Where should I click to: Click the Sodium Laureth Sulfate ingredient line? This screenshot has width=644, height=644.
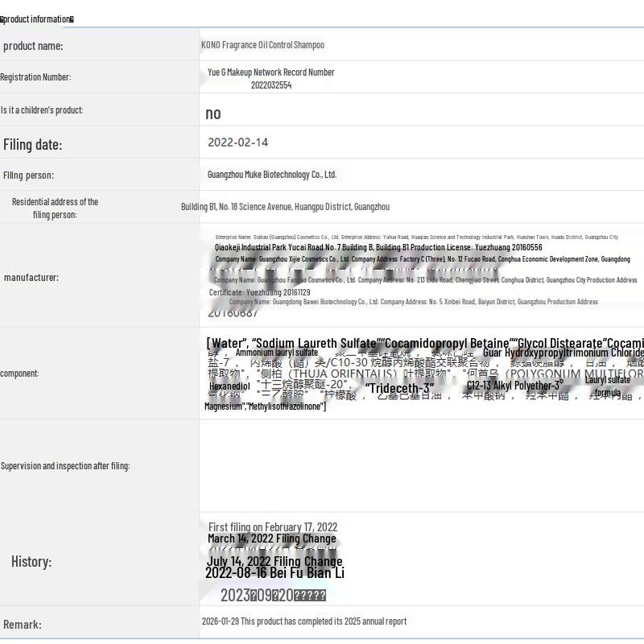(x=425, y=343)
